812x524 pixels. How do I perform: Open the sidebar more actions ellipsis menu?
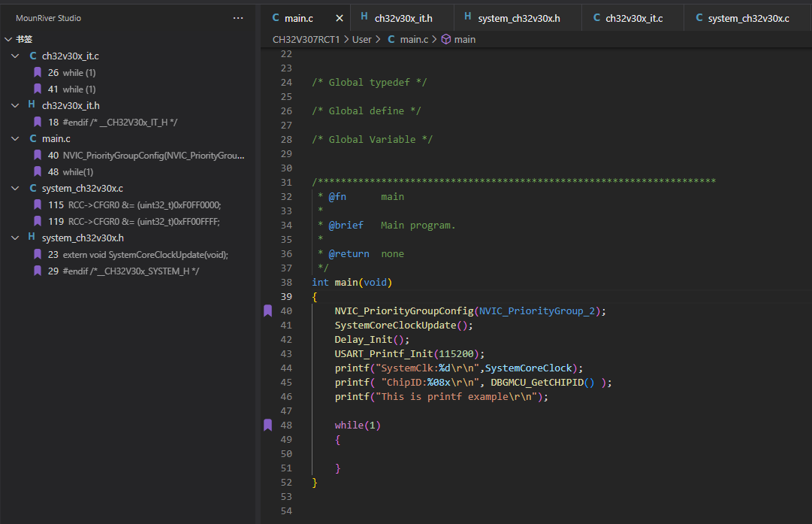point(238,18)
